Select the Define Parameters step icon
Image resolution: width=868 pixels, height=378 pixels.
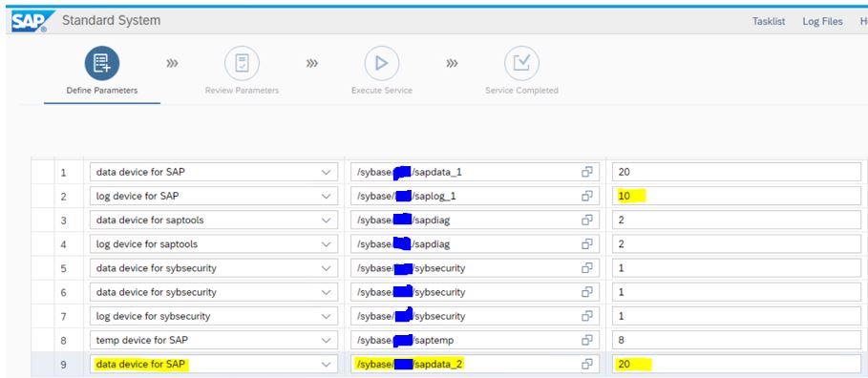coord(102,63)
